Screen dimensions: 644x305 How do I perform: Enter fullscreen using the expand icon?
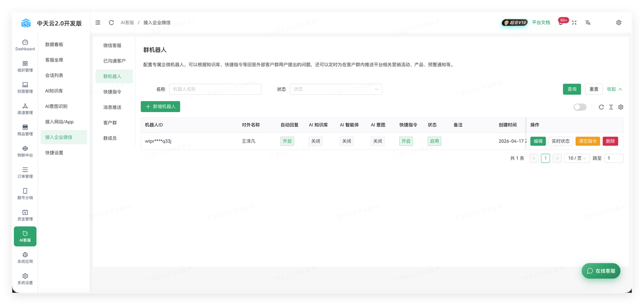574,23
